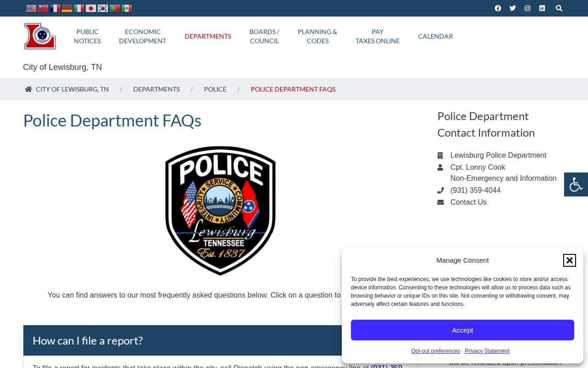Select the German flag language

67,8
